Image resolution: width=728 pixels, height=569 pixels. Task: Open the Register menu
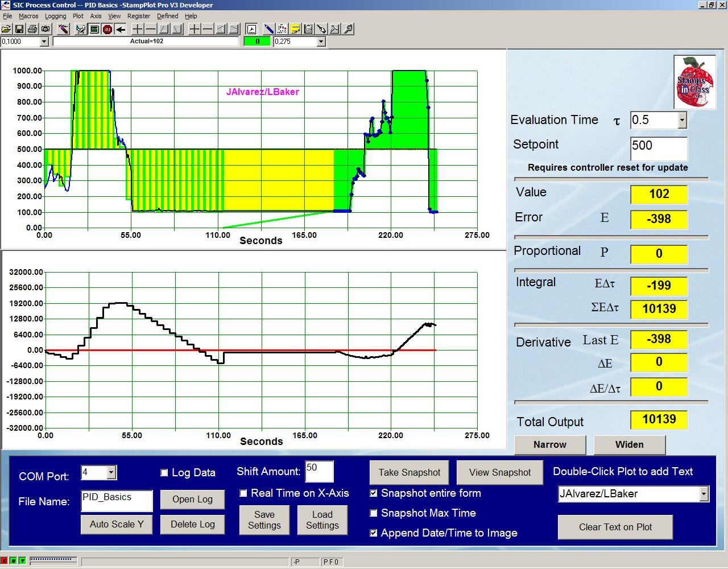tap(139, 16)
